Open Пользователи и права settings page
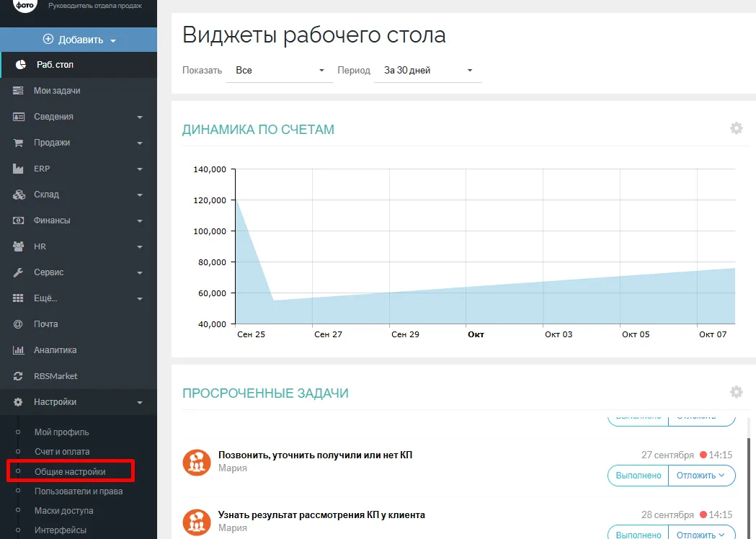Viewport: 756px width, 539px height. [79, 491]
